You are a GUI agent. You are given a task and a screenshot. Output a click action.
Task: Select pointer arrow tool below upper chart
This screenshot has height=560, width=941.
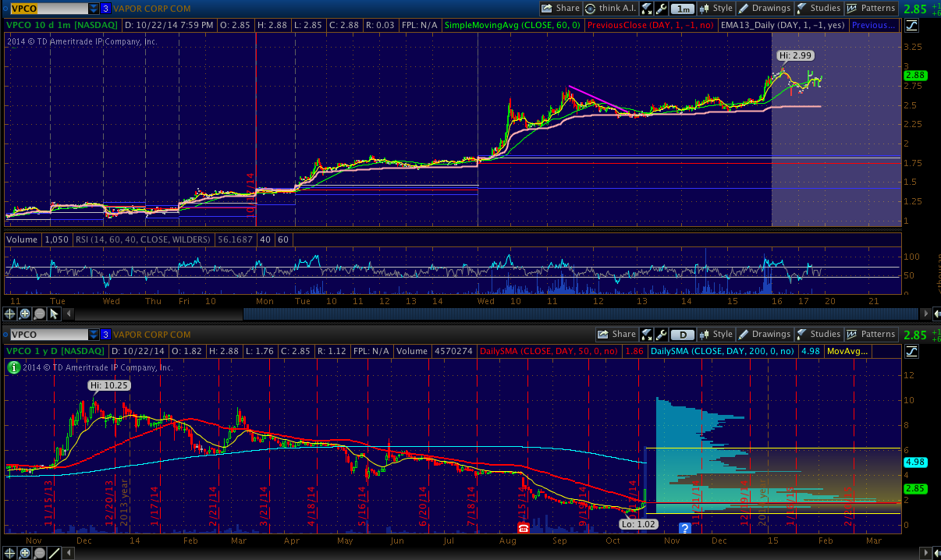click(54, 314)
